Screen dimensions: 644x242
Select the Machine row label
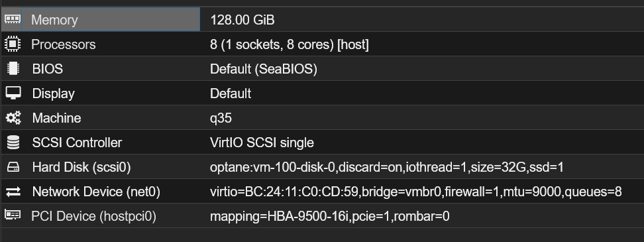point(56,118)
